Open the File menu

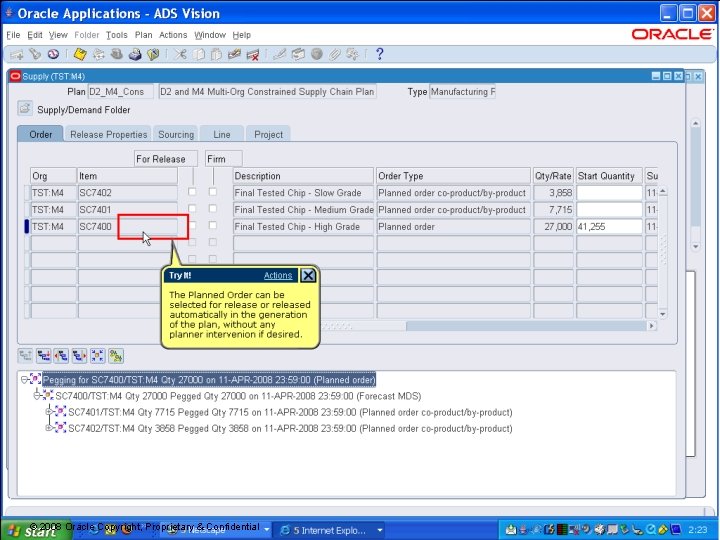pos(13,35)
